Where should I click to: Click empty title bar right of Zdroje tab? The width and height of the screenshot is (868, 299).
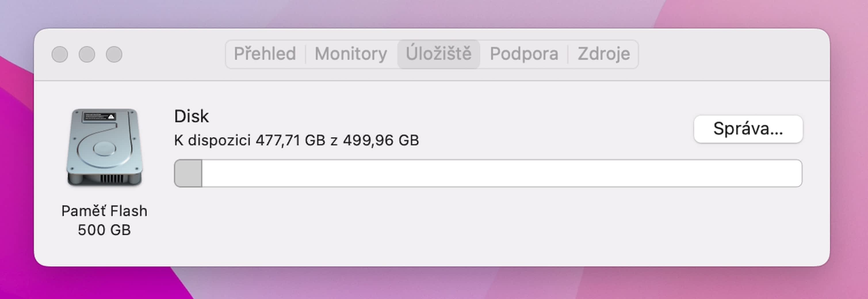coord(724,54)
